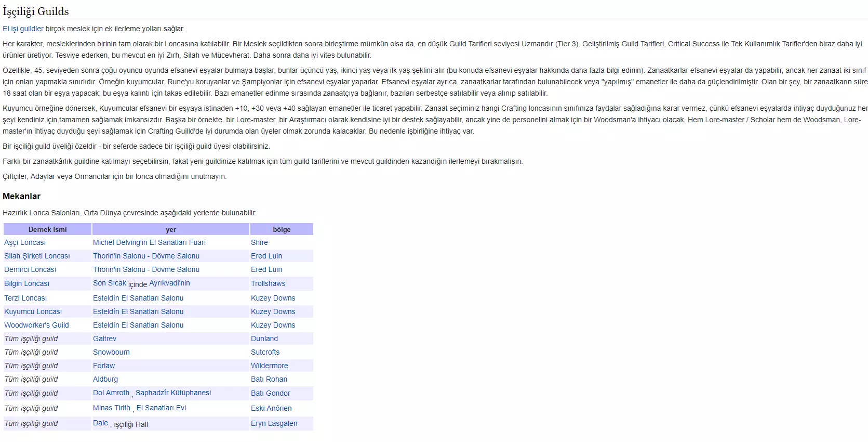This screenshot has width=868, height=442.
Task: Open the Dol Amroth link
Action: (111, 393)
